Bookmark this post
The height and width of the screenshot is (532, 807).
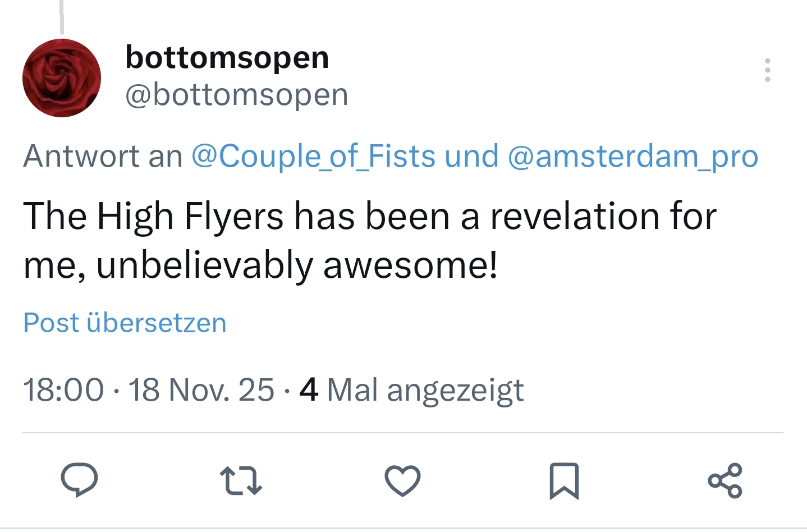pyautogui.click(x=563, y=481)
